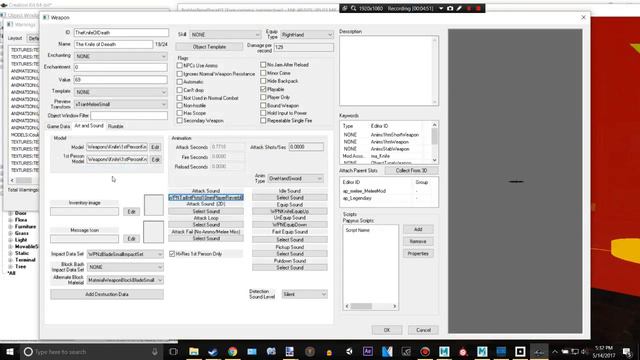The height and width of the screenshot is (360, 640).
Task: Click the Keywords list vertical scrollbar
Action: (x=435, y=142)
